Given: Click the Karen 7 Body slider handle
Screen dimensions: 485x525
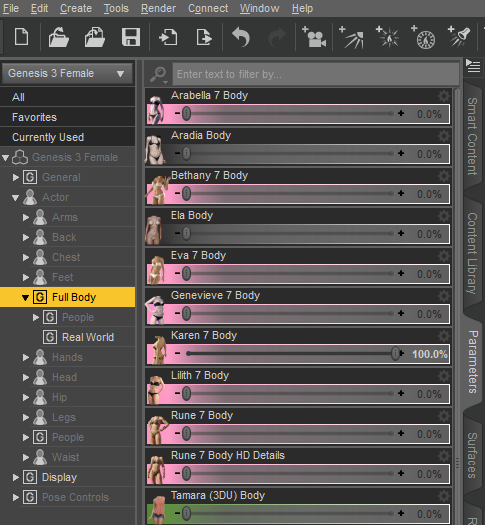Looking at the screenshot, I should 395,353.
